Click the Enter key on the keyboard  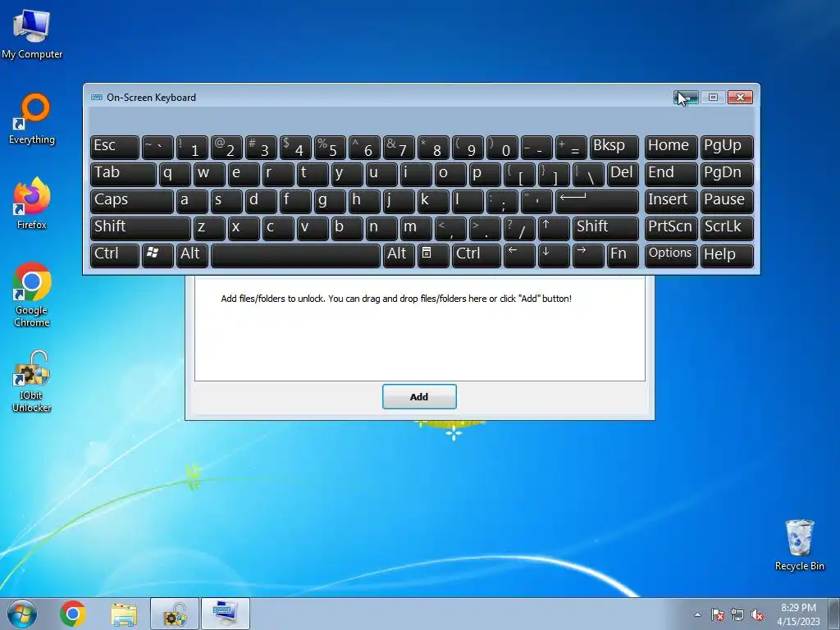point(597,201)
